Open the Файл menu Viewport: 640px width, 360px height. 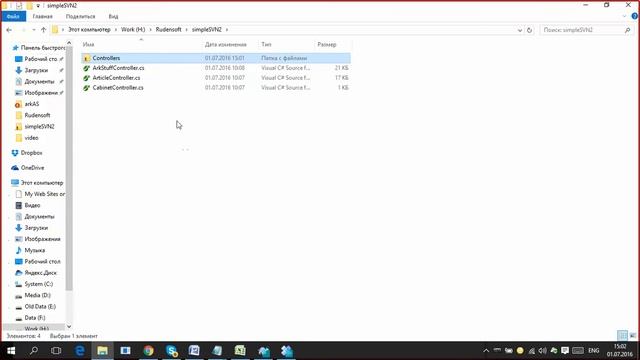(13, 16)
